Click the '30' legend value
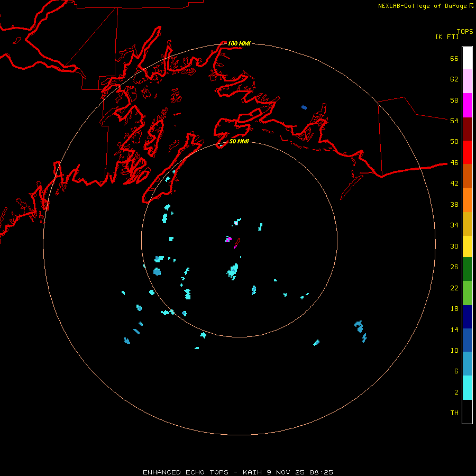The image size is (476, 476). (454, 246)
